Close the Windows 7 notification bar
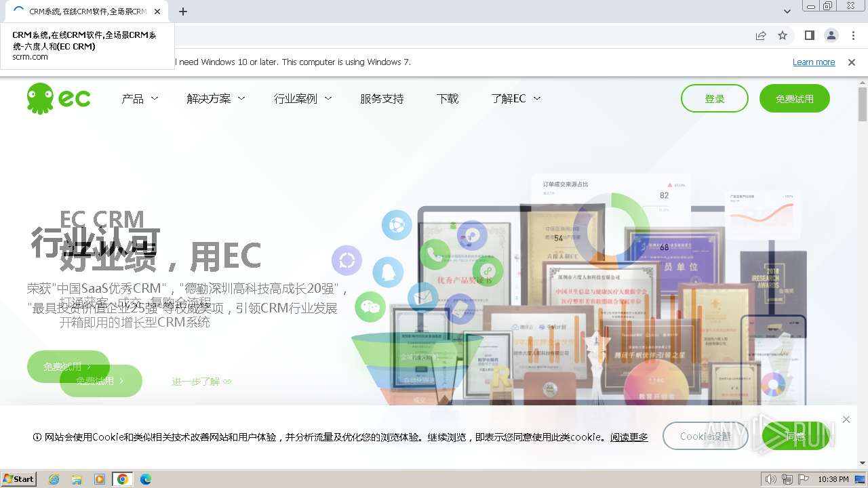The image size is (868, 488). tap(852, 62)
